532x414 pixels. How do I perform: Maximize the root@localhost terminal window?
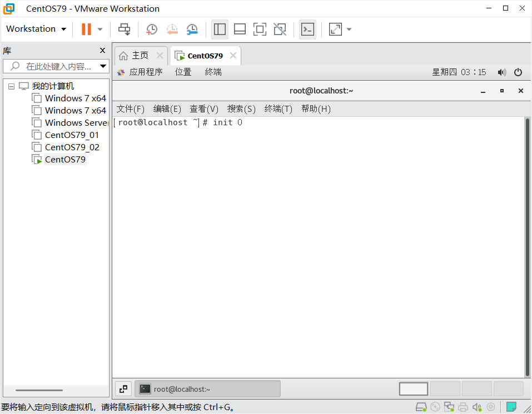pyautogui.click(x=502, y=91)
